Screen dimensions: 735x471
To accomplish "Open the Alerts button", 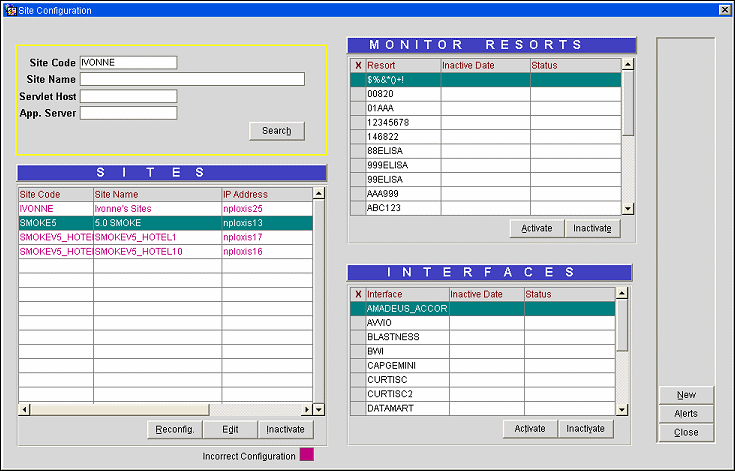I will coord(686,413).
